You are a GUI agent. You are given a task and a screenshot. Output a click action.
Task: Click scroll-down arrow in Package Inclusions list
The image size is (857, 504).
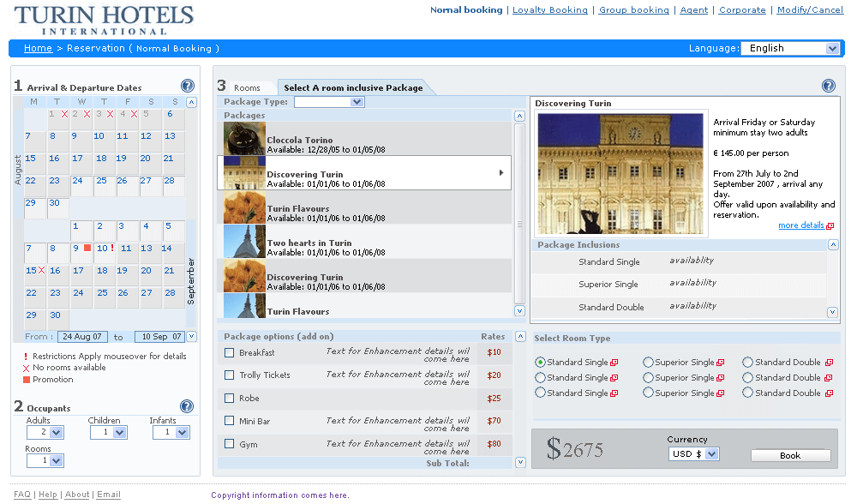(832, 313)
